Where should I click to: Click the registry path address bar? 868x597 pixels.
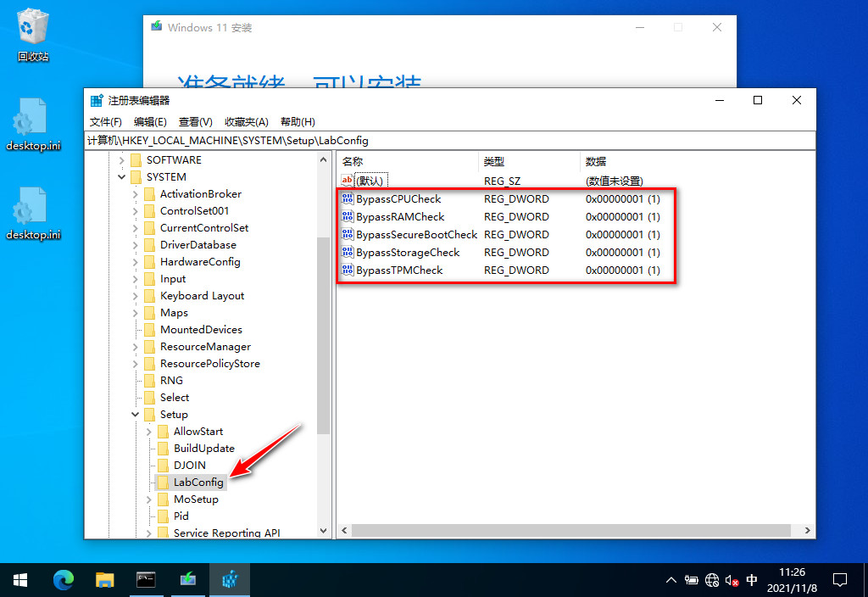pyautogui.click(x=449, y=141)
